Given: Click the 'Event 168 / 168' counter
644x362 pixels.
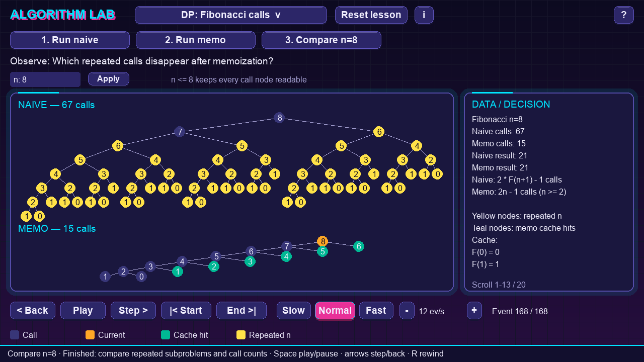Looking at the screenshot, I should click(x=520, y=312).
